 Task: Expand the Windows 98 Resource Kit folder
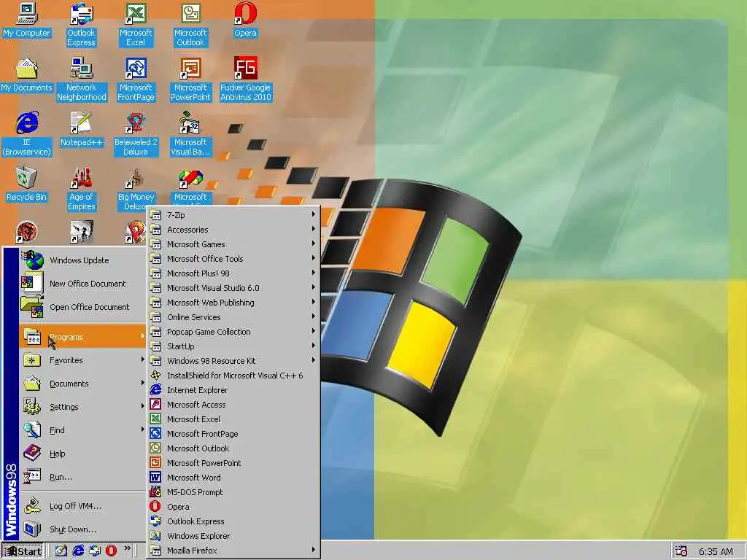233,360
